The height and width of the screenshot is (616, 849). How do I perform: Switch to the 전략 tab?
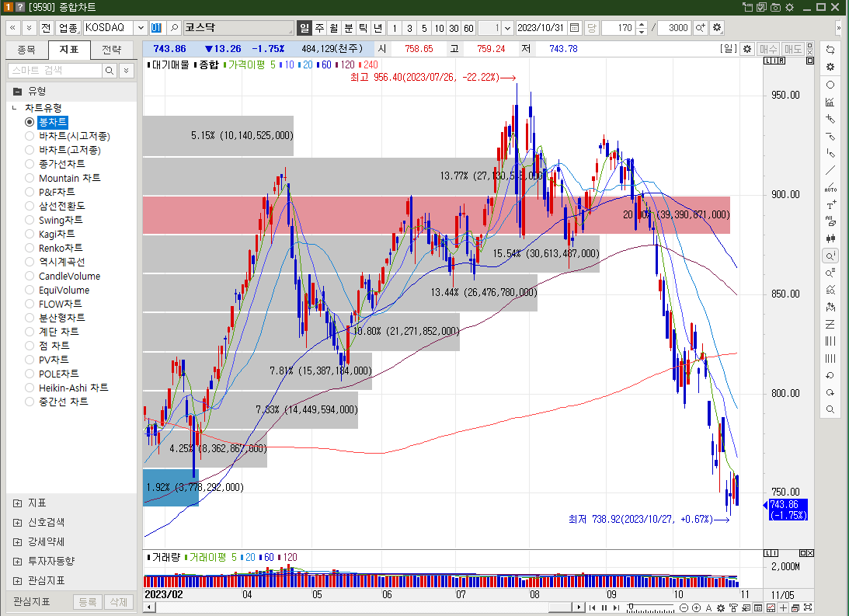pos(112,50)
